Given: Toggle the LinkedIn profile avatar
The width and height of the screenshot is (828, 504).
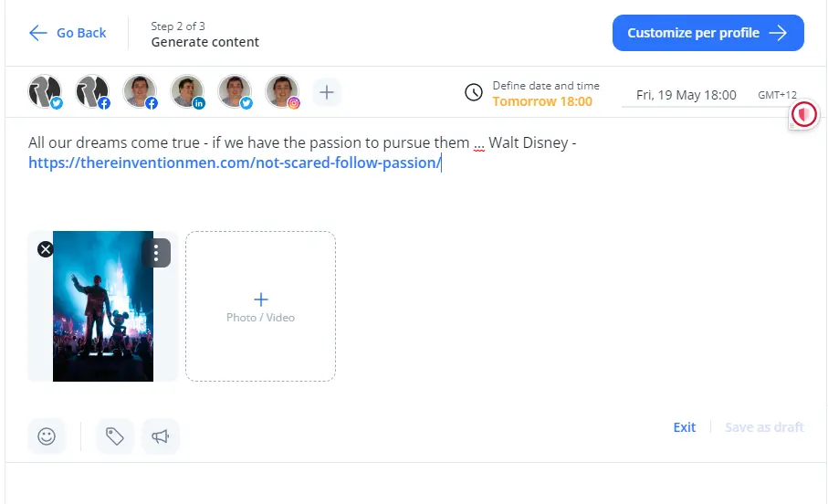Looking at the screenshot, I should (x=187, y=91).
